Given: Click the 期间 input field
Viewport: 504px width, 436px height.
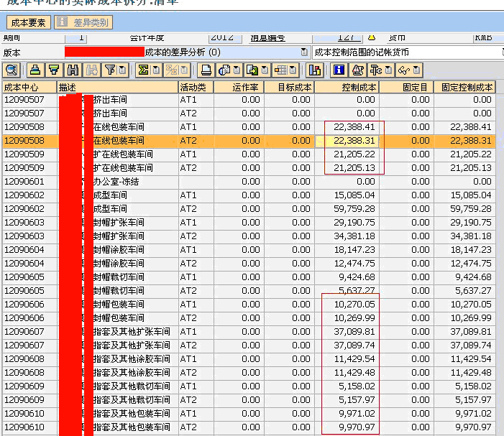Looking at the screenshot, I should coord(76,38).
